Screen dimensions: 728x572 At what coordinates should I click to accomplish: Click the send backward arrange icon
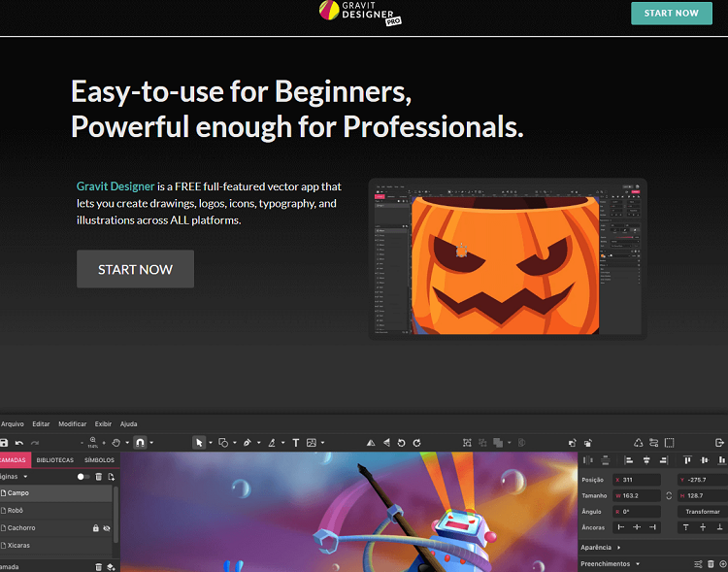point(588,443)
